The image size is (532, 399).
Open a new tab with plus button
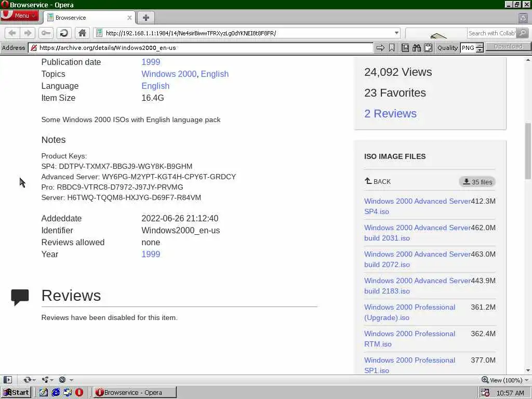click(x=146, y=18)
